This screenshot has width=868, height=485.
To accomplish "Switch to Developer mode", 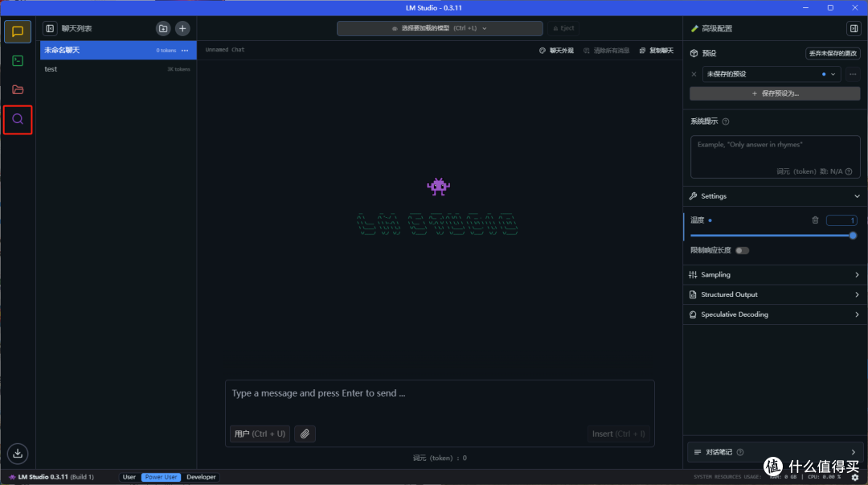I will click(x=201, y=477).
